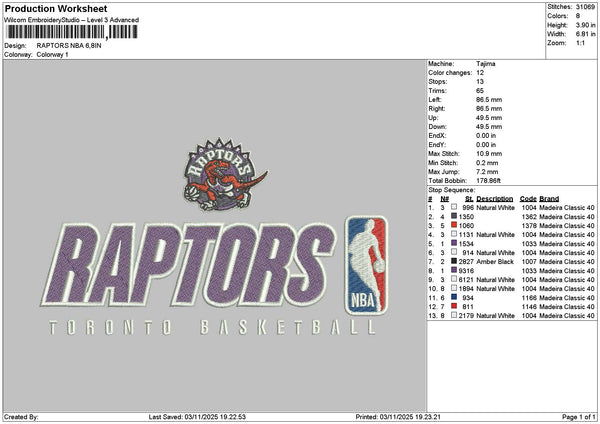Click the NBA logo patch in design
The image size is (600, 424).
[x=367, y=265]
